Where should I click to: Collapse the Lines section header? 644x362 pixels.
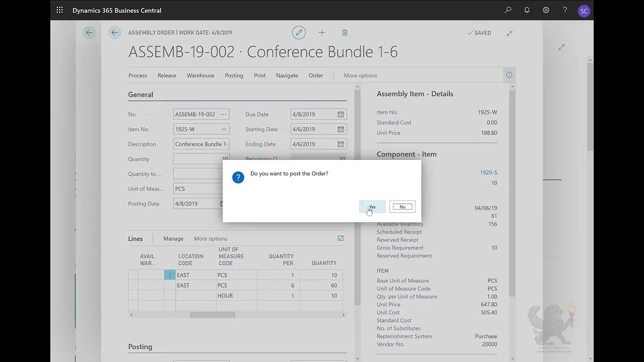click(135, 239)
